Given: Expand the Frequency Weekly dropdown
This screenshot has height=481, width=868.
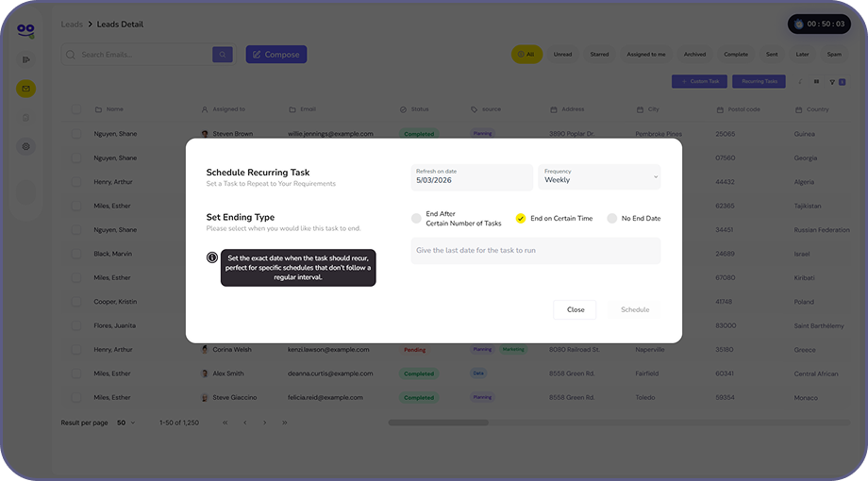Looking at the screenshot, I should coord(599,177).
